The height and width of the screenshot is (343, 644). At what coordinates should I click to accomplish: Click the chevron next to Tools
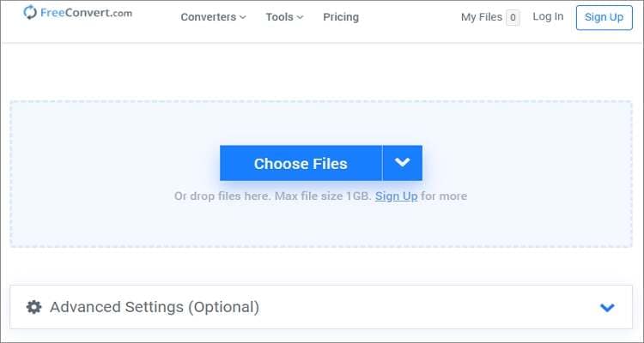[300, 17]
